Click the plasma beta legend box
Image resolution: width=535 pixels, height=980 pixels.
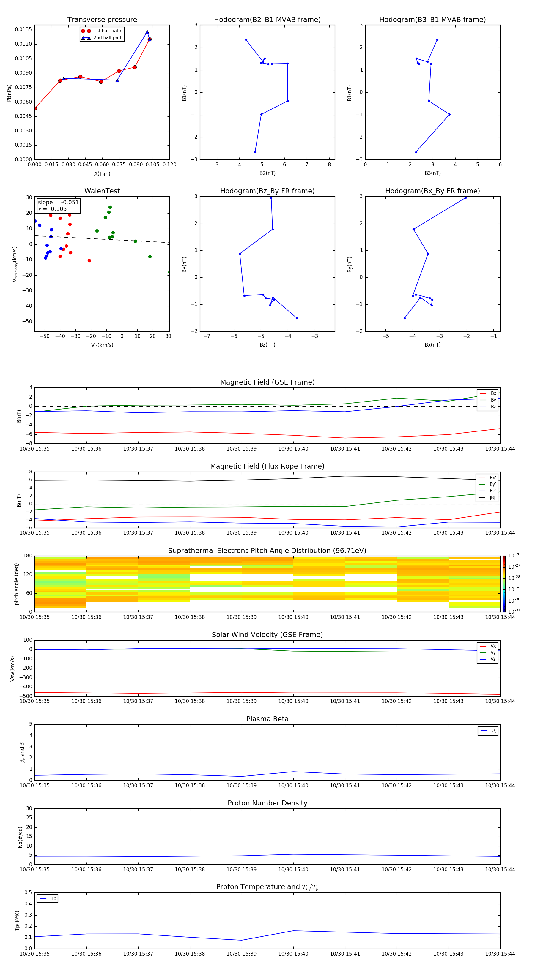(x=488, y=731)
